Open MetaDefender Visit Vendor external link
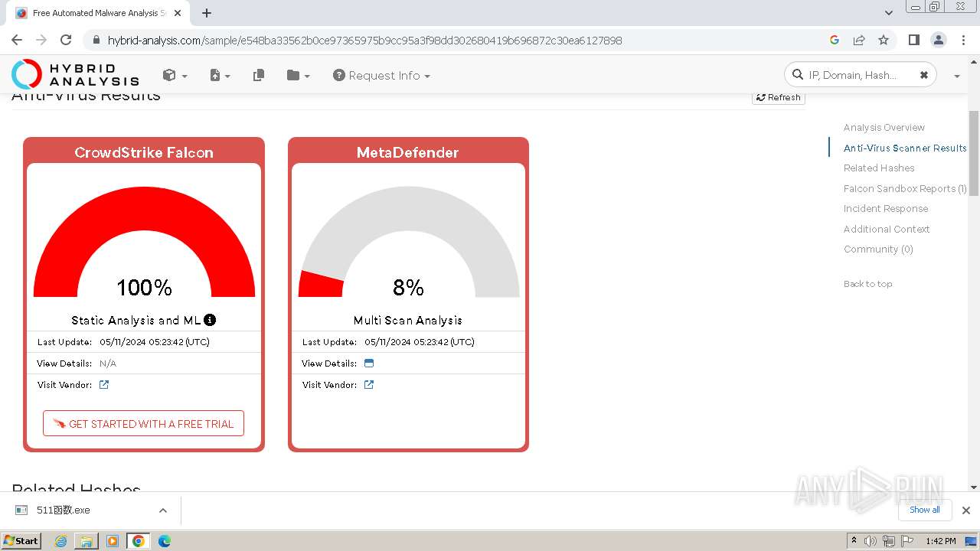The height and width of the screenshot is (551, 980). (369, 385)
